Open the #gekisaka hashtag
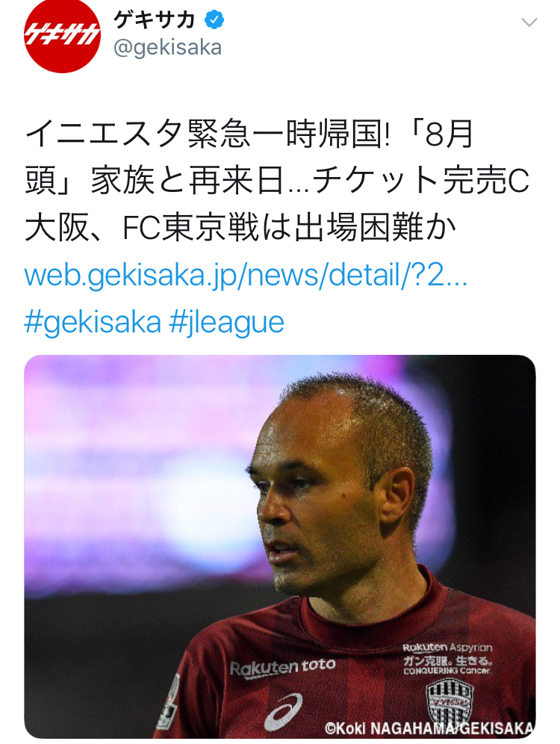Viewport: 560px width, 744px height. tap(93, 322)
